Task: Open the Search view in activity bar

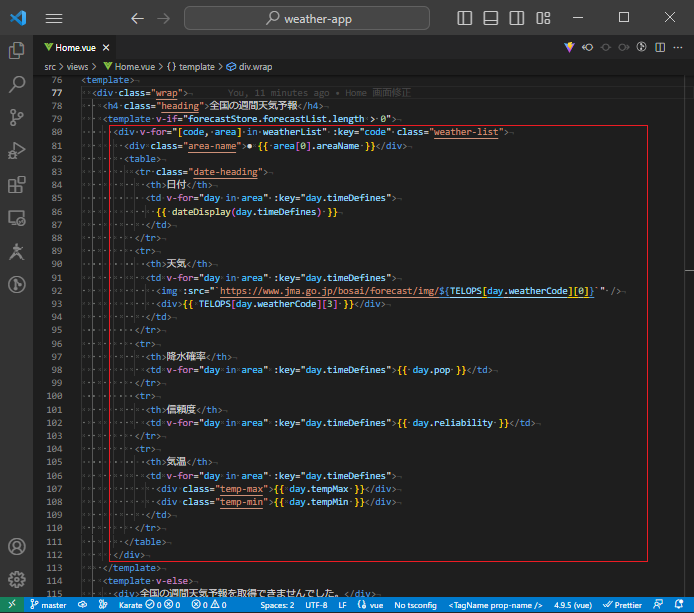Action: point(16,84)
